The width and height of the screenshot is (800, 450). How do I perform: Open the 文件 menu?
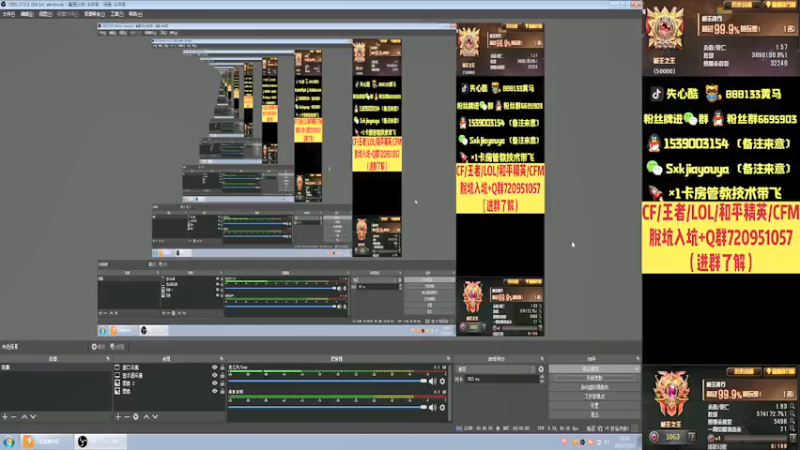(9, 14)
